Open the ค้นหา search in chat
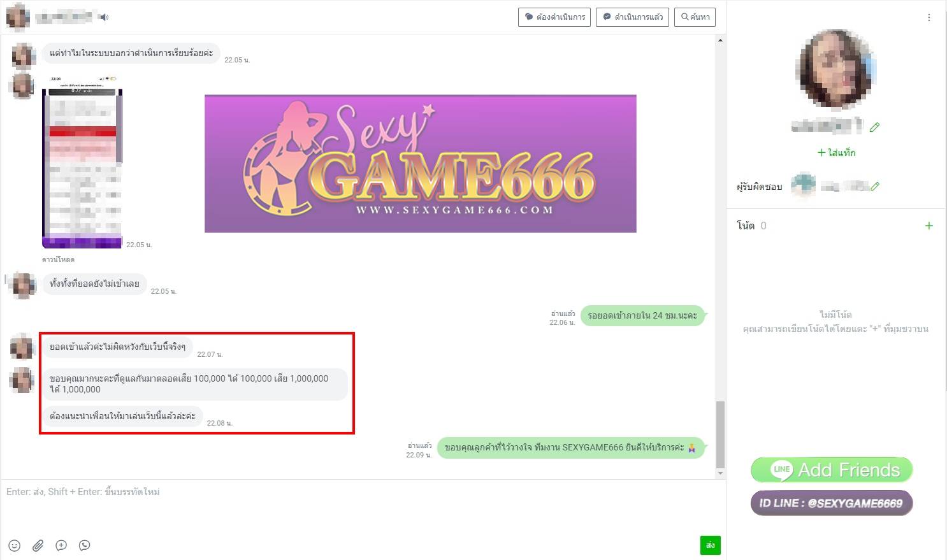This screenshot has width=947, height=560. pyautogui.click(x=695, y=17)
